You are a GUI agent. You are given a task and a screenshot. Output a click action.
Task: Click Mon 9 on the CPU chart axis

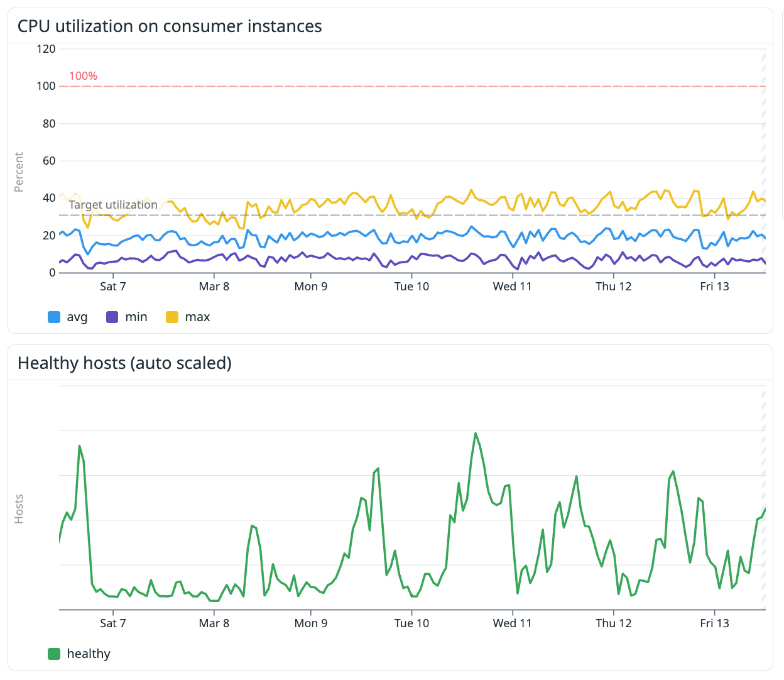click(x=311, y=287)
